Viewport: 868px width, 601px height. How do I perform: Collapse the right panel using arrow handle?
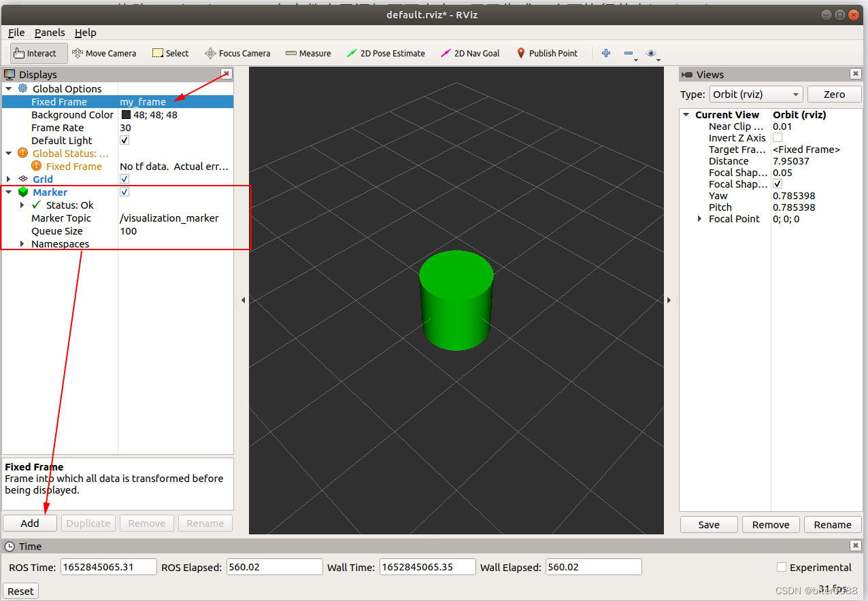[x=669, y=300]
